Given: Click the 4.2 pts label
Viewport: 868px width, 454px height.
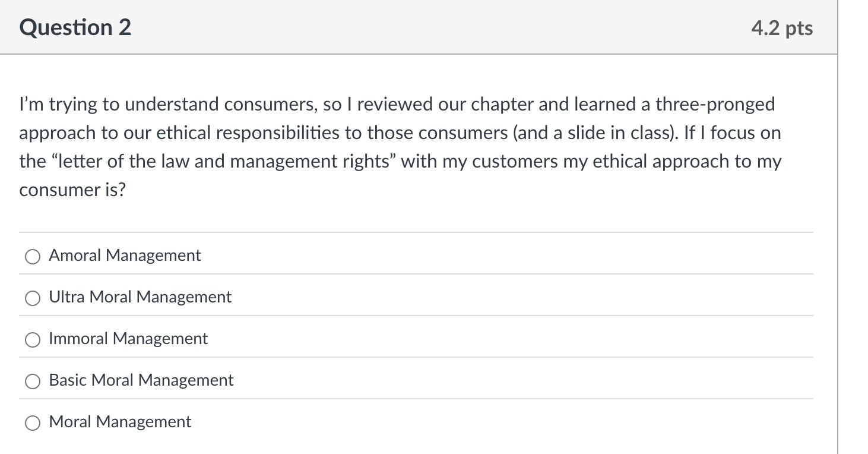Looking at the screenshot, I should 783,28.
